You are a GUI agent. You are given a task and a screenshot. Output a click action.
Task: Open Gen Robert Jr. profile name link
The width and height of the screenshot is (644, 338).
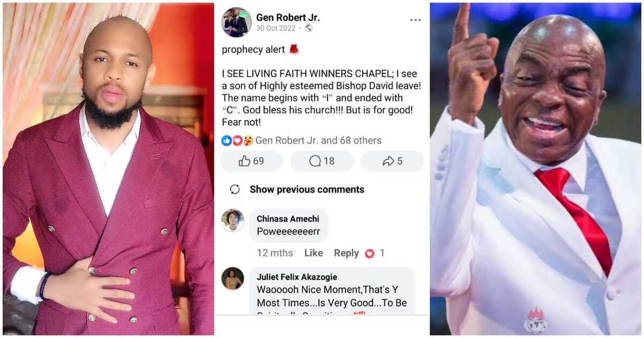287,17
